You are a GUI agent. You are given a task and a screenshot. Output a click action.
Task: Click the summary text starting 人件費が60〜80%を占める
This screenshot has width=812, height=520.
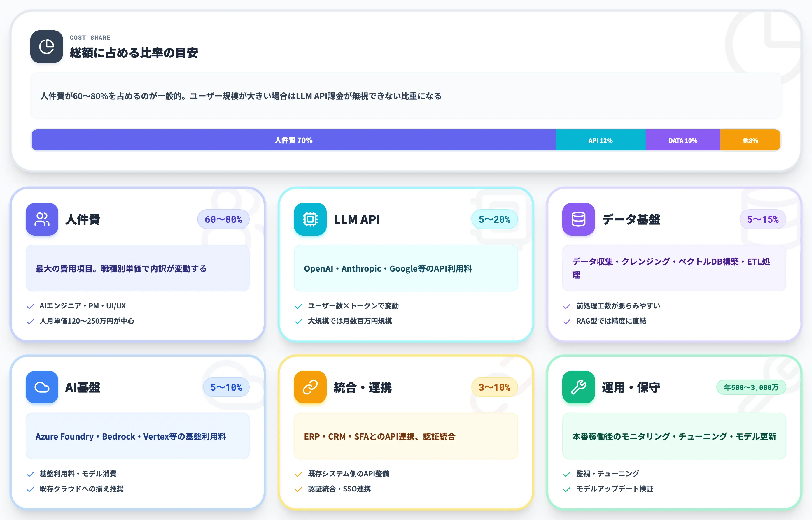click(241, 96)
